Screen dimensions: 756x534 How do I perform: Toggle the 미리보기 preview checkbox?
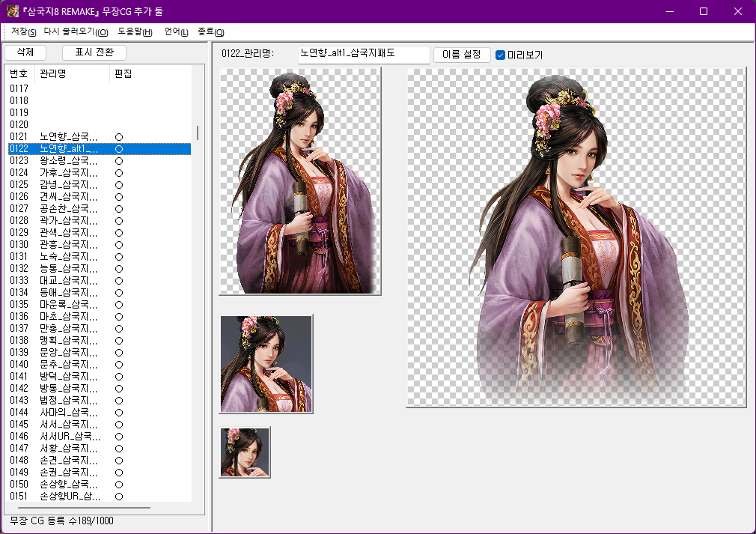pyautogui.click(x=500, y=55)
